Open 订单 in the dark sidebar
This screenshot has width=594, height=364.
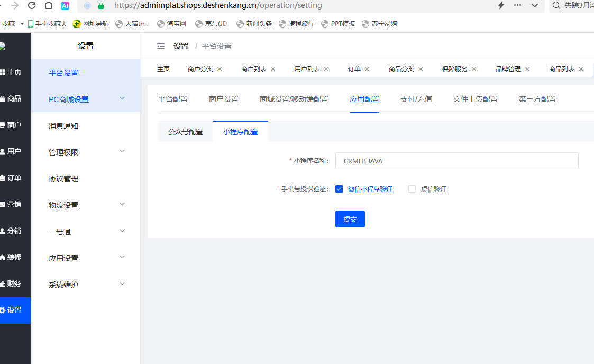coord(14,178)
